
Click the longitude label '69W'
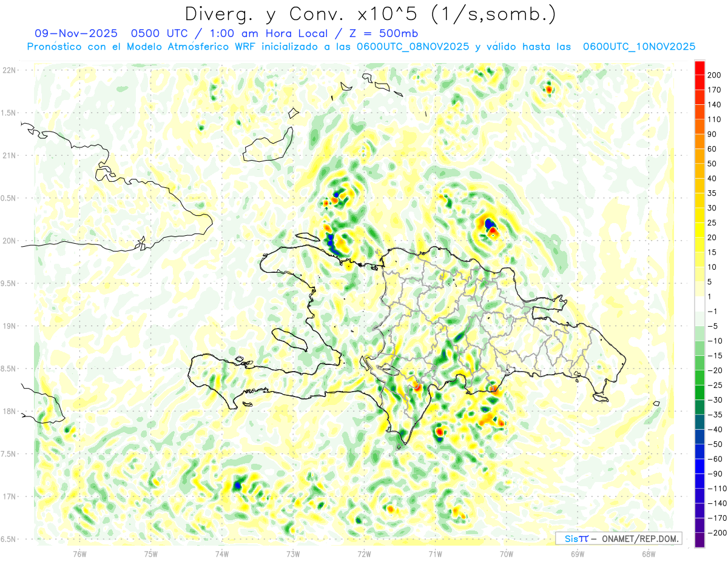pos(578,554)
